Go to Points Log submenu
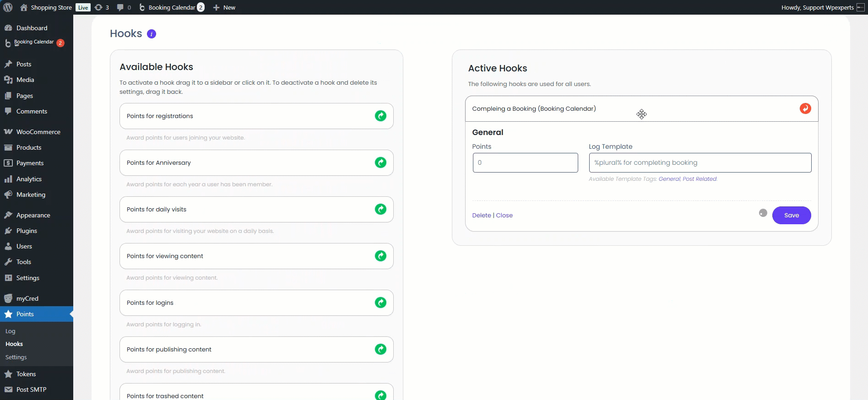Screen dimensions: 868x400 click(x=11, y=331)
